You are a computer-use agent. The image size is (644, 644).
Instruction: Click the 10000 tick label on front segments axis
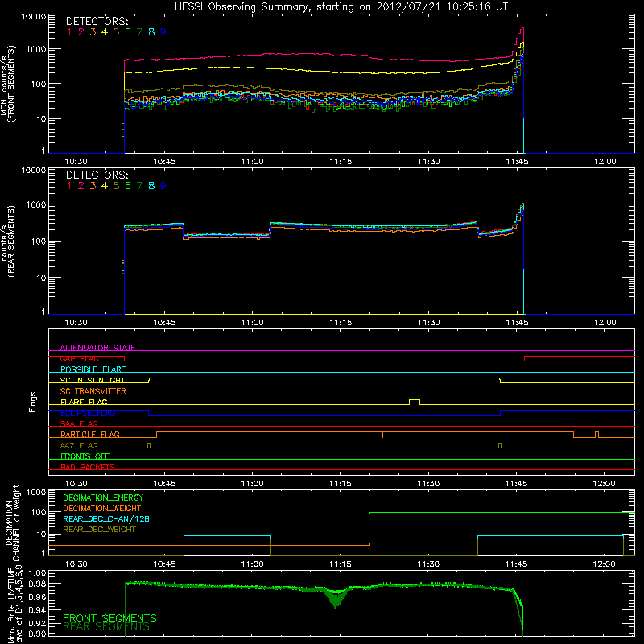34,17
